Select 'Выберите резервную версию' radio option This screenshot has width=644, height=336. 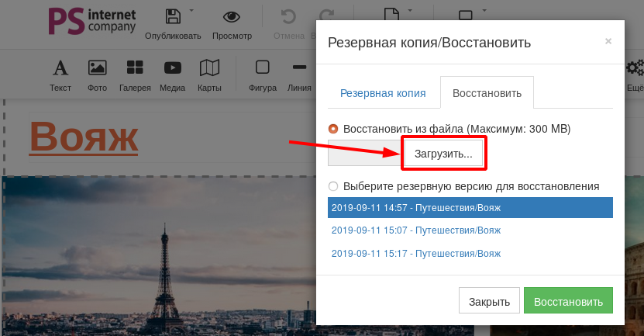[x=334, y=186]
